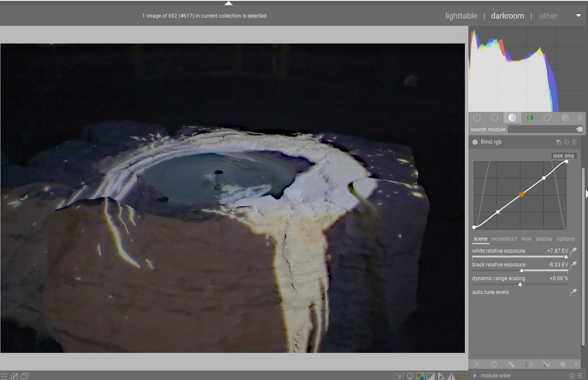
Task: Select drawn mask pencil icon
Action: [x=512, y=364]
